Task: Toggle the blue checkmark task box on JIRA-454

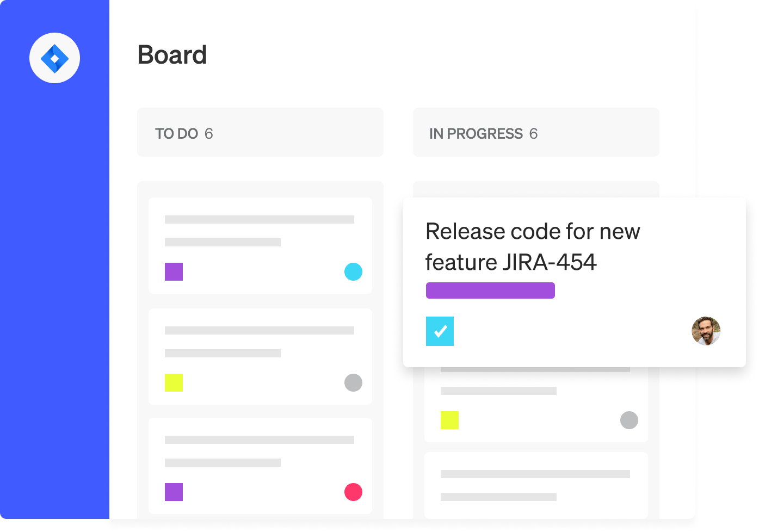Action: 440,331
